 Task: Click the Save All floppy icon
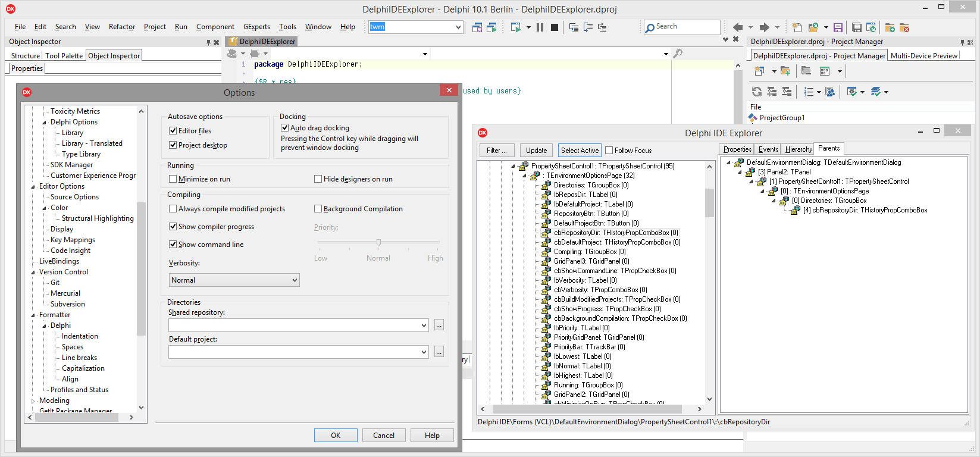[x=857, y=27]
